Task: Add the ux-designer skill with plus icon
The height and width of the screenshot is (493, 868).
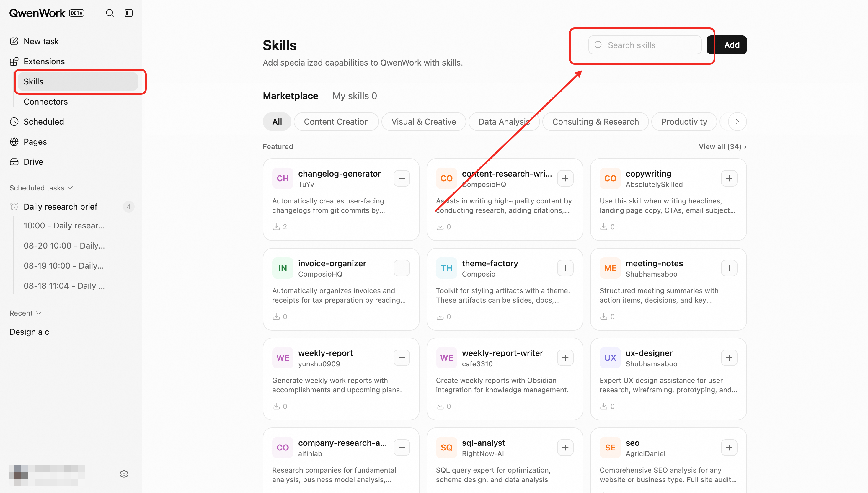Action: coord(729,358)
